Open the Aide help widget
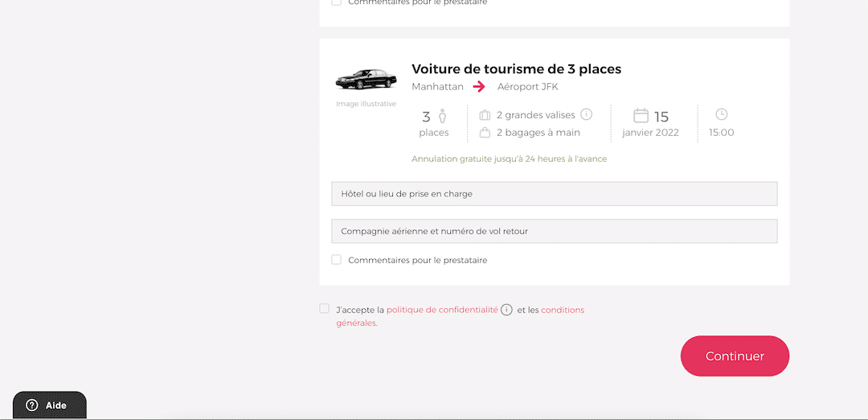868x420 pixels. [50, 406]
